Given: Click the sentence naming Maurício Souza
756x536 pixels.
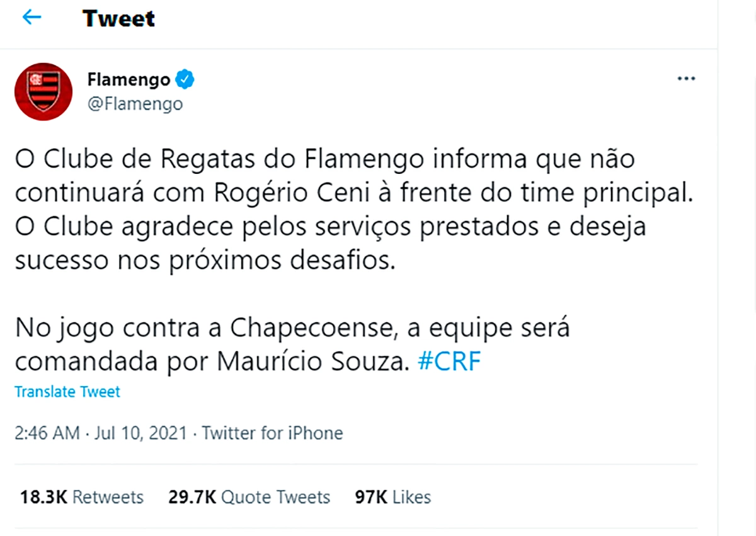Looking at the screenshot, I should coord(214,362).
